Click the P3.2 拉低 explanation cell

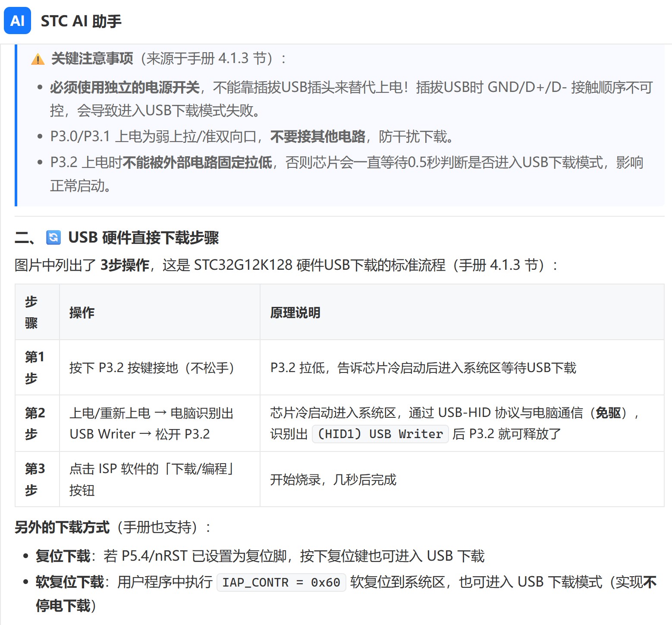point(462,367)
